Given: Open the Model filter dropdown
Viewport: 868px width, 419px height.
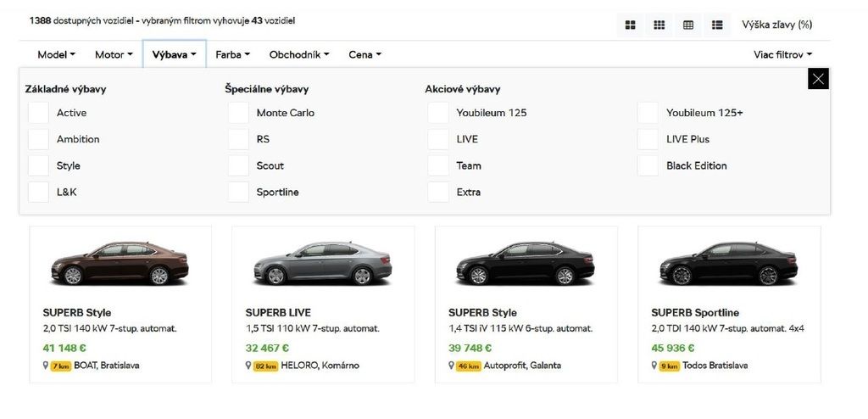Looking at the screenshot, I should [56, 54].
